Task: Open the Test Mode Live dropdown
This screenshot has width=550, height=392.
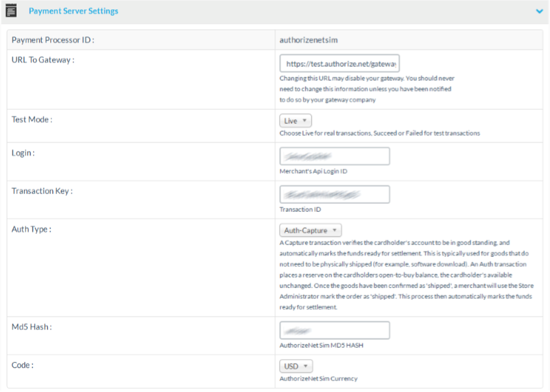Action: click(295, 121)
